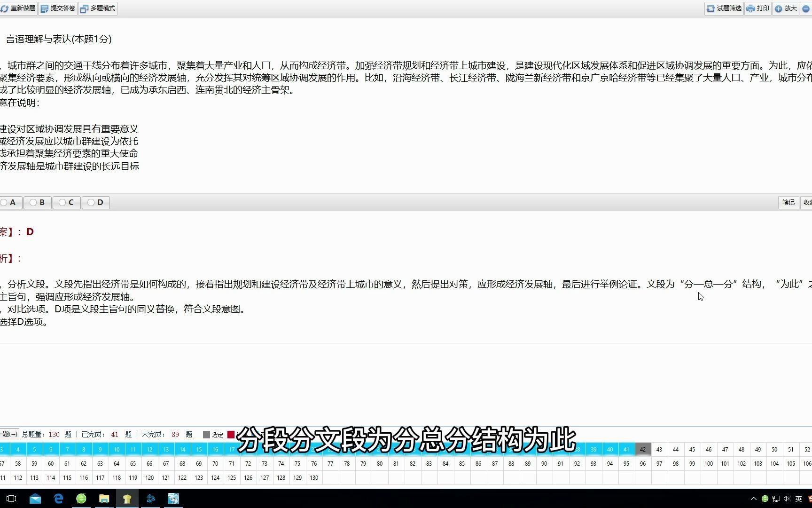
Task: Open the blue swirl app on taskbar
Action: [x=150, y=499]
